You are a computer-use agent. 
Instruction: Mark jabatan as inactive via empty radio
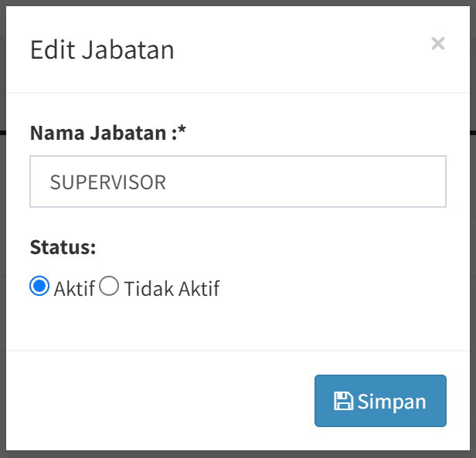pos(110,287)
